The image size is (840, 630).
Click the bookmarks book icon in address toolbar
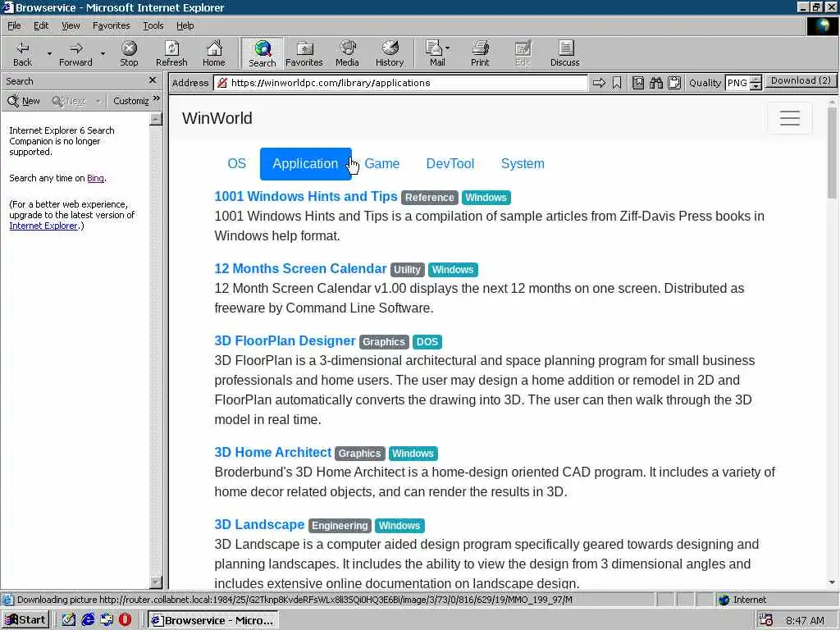(x=638, y=83)
